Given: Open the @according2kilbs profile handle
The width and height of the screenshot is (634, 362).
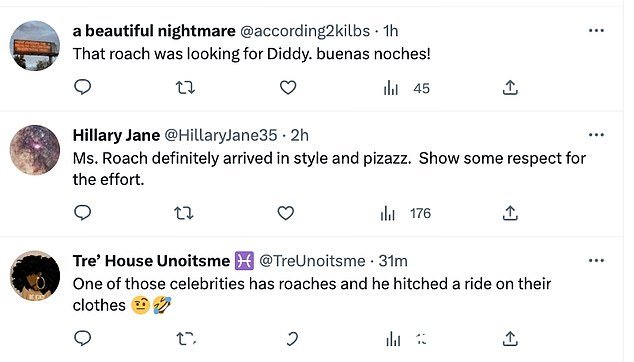Looking at the screenshot, I should pyautogui.click(x=305, y=31).
